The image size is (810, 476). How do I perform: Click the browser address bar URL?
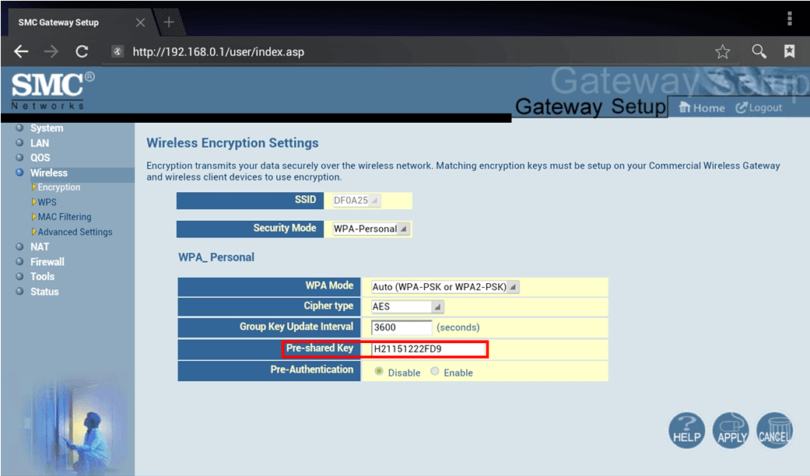[x=218, y=52]
